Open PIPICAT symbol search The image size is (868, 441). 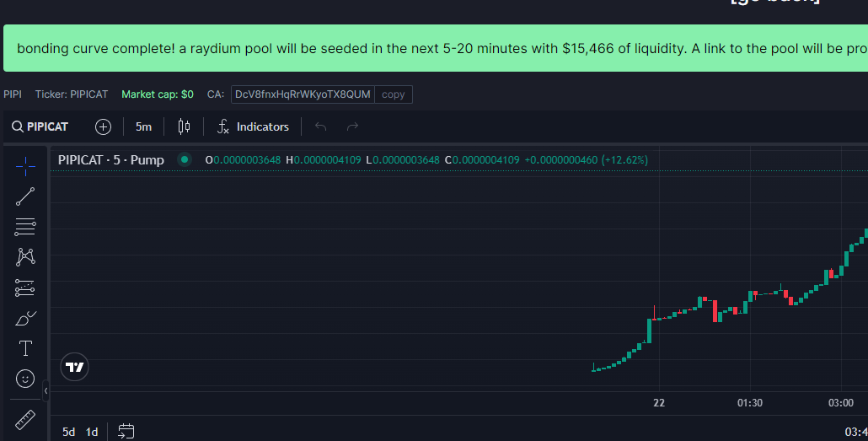tap(40, 126)
